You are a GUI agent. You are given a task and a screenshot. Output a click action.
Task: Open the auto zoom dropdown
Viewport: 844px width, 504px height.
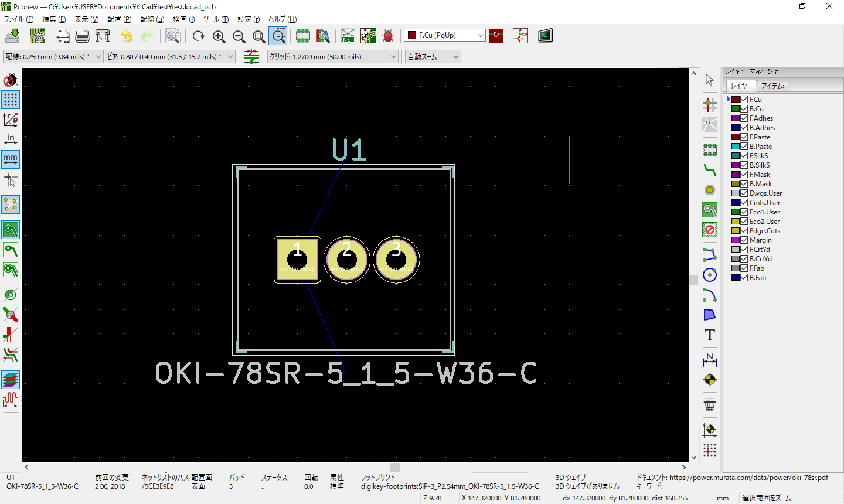(x=433, y=57)
